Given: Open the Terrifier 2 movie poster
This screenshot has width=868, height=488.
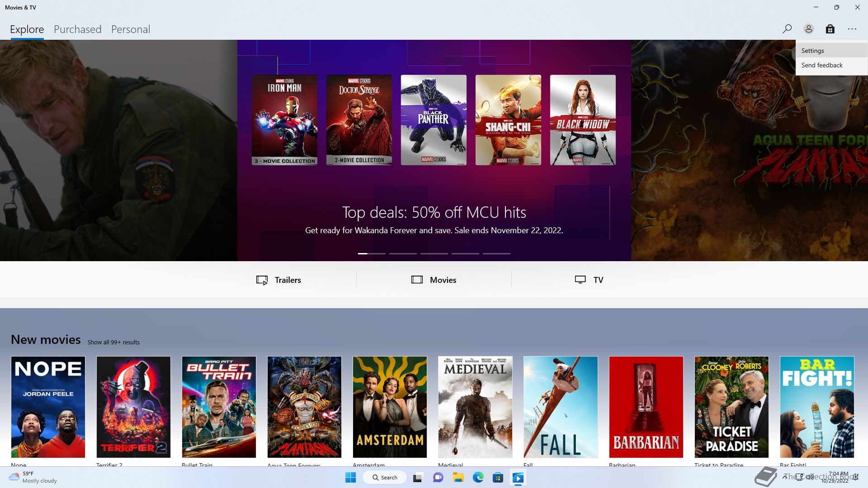Looking at the screenshot, I should pos(133,407).
